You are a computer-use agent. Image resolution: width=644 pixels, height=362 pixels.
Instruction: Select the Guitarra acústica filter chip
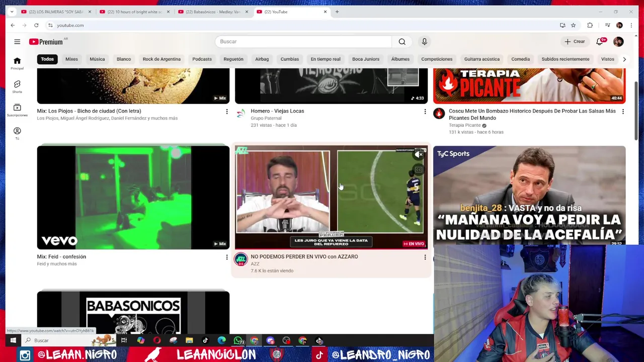tap(481, 59)
